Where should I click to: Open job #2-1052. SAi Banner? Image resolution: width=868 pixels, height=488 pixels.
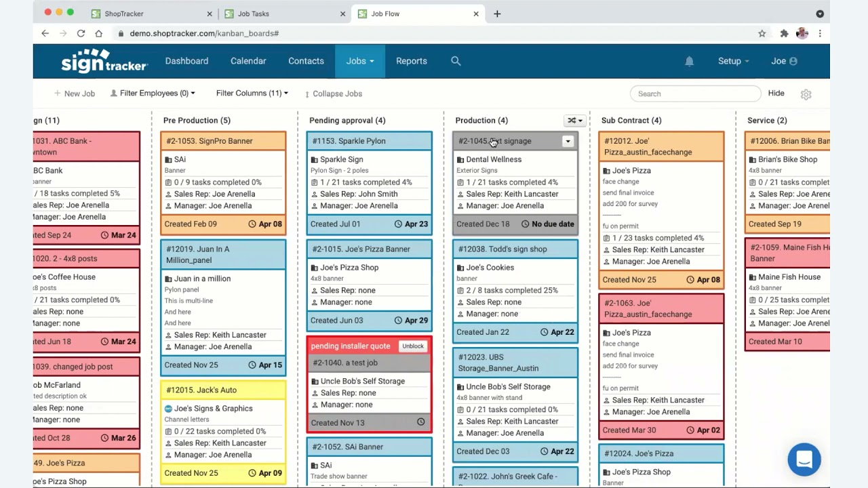pyautogui.click(x=348, y=447)
